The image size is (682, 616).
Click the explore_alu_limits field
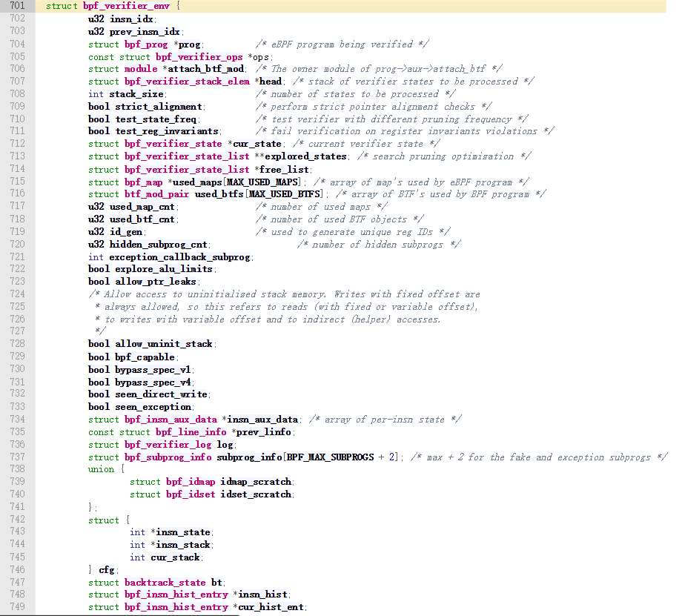tap(164, 269)
